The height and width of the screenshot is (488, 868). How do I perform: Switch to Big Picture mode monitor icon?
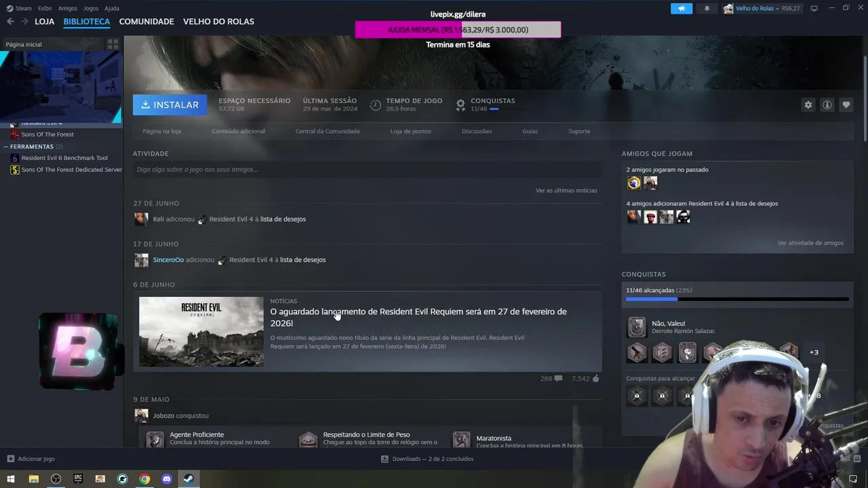[814, 8]
